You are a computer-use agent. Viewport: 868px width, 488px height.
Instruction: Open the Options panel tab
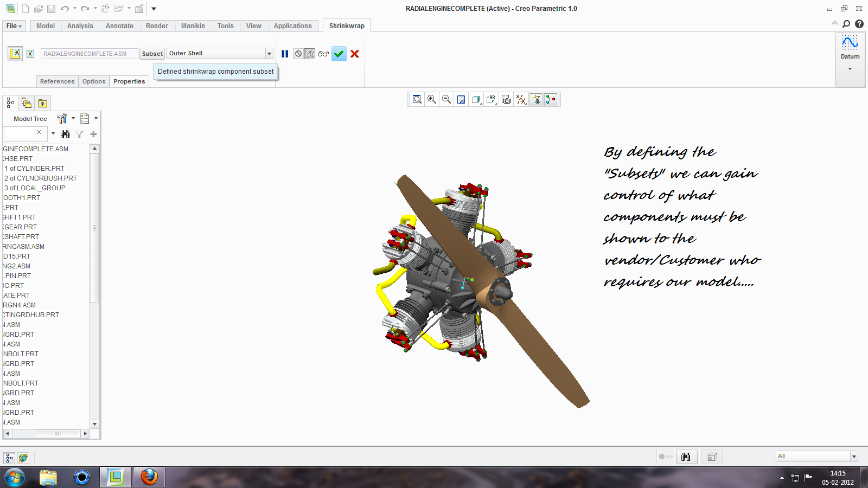pyautogui.click(x=94, y=81)
